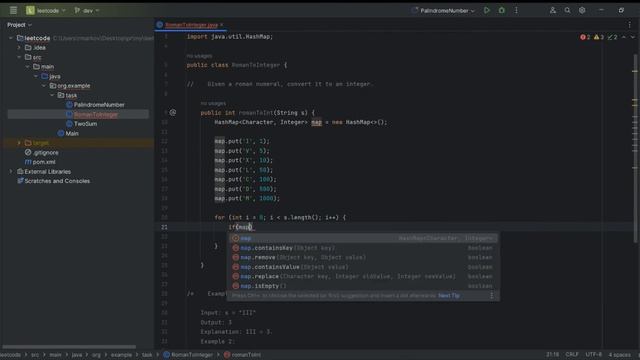Open more run actions menu
The image size is (640, 360).
[516, 10]
